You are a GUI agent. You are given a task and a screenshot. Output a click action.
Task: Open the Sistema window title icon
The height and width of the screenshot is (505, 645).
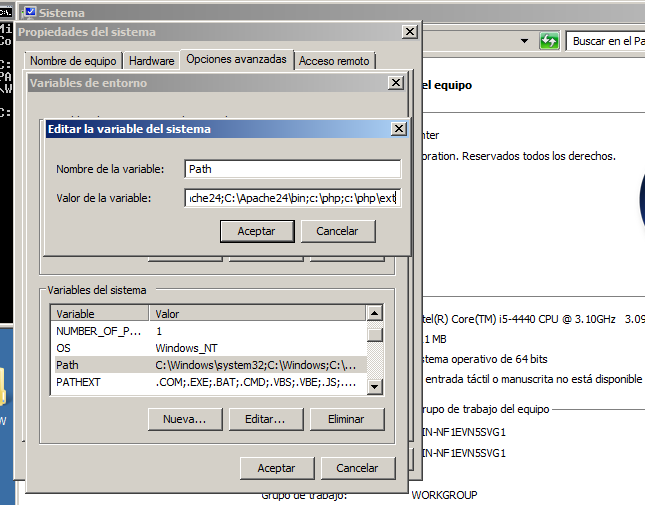pos(30,12)
